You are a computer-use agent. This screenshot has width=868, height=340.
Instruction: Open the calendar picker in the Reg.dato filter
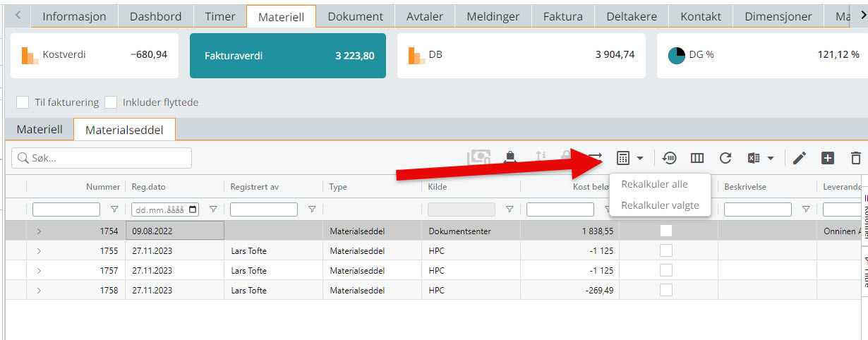(x=193, y=210)
